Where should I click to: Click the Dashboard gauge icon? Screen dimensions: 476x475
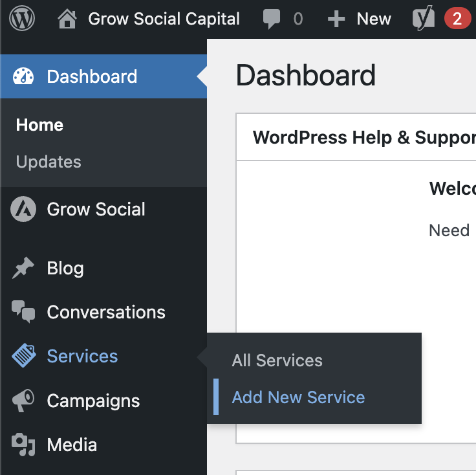(23, 76)
